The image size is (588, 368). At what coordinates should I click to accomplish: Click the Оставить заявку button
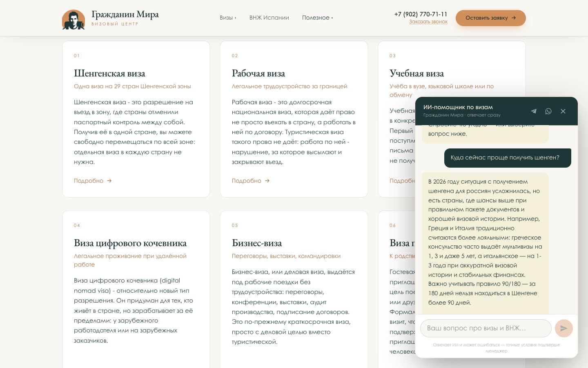tap(491, 18)
